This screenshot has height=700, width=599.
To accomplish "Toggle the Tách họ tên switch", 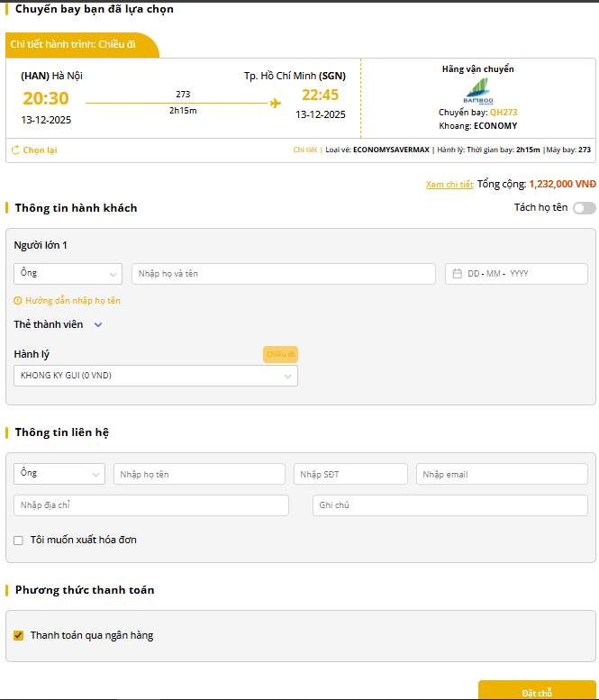I will coord(584,208).
